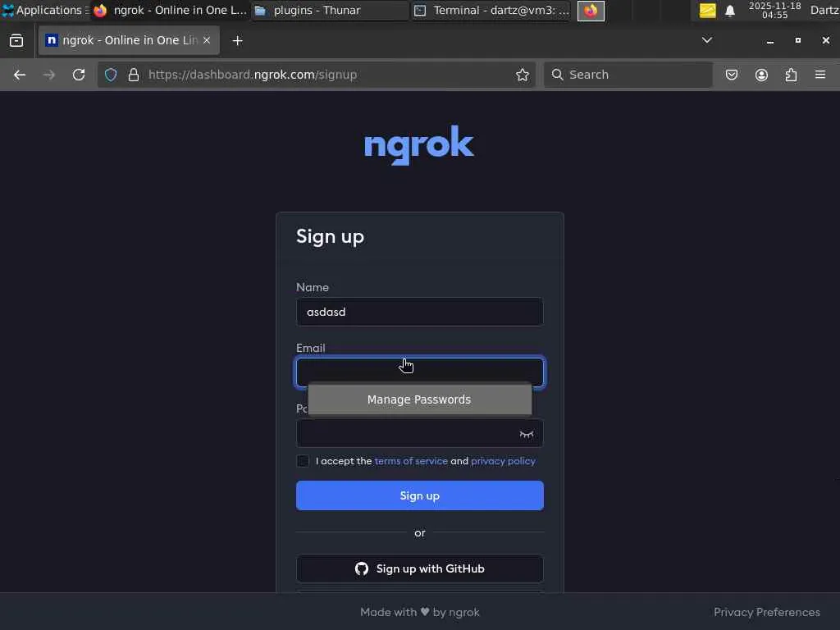Sign up with GitHub button
The image size is (840, 630).
[419, 569]
